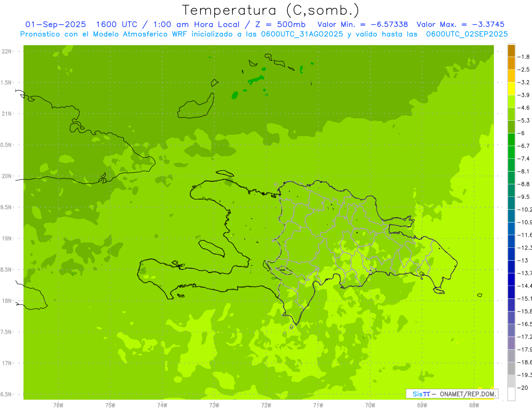This screenshot has height=411, width=532.
Task: Click the title Temperatura (C,somb.)
Action: (270, 10)
